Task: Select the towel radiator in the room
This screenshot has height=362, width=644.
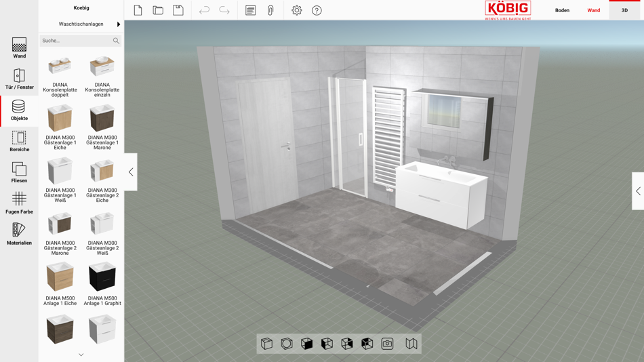Action: pos(388,138)
